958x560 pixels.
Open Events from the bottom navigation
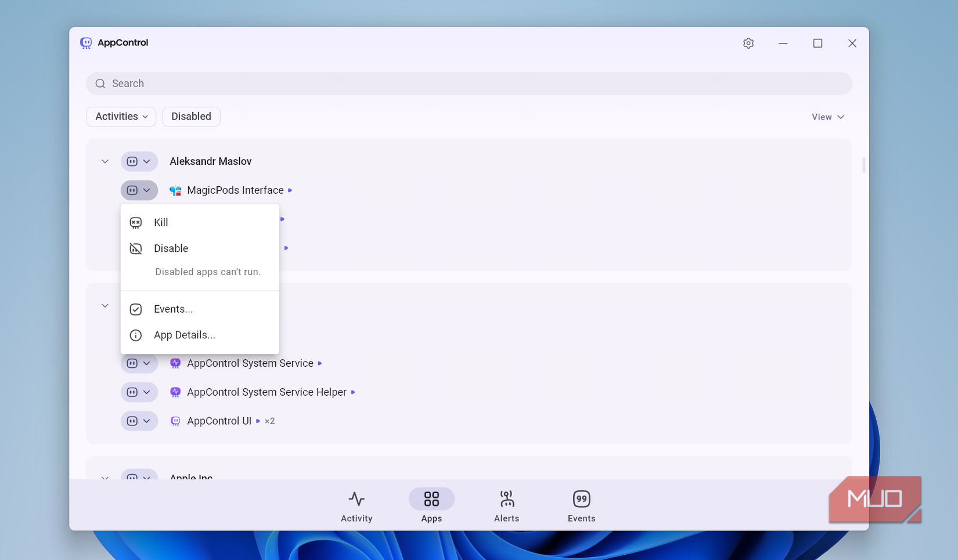(581, 505)
